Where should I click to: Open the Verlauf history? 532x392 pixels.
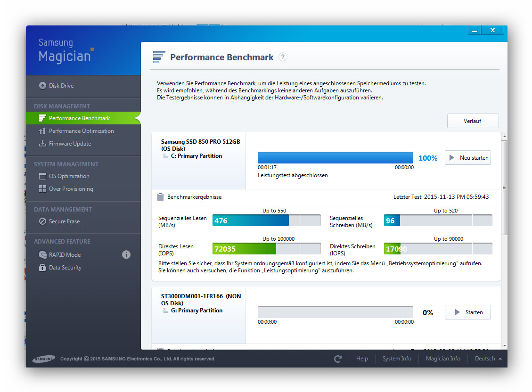point(473,121)
